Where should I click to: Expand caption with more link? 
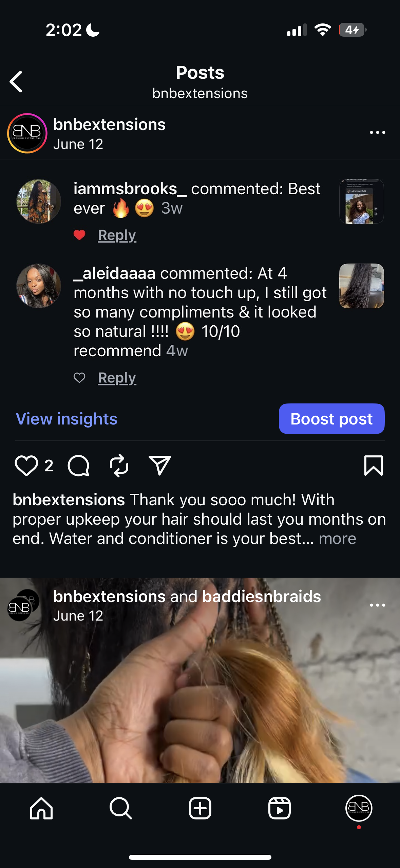coord(338,539)
